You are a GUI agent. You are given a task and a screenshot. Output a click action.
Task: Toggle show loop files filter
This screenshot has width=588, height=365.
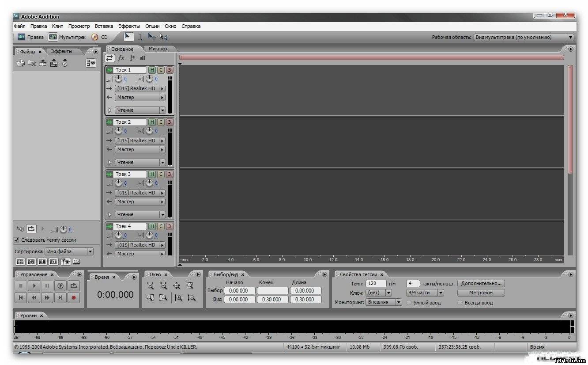[x=31, y=262]
